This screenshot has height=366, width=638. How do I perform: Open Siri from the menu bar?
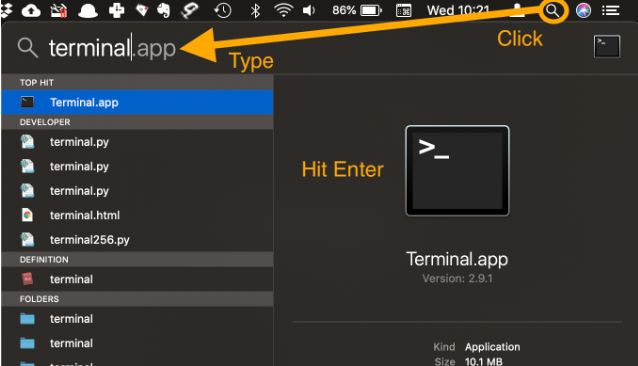pyautogui.click(x=583, y=11)
